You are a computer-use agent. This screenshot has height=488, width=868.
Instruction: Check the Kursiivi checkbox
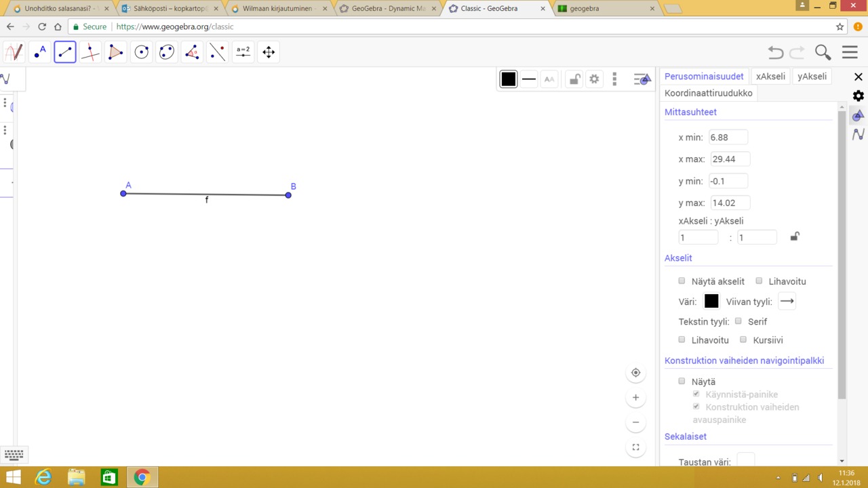pos(743,340)
